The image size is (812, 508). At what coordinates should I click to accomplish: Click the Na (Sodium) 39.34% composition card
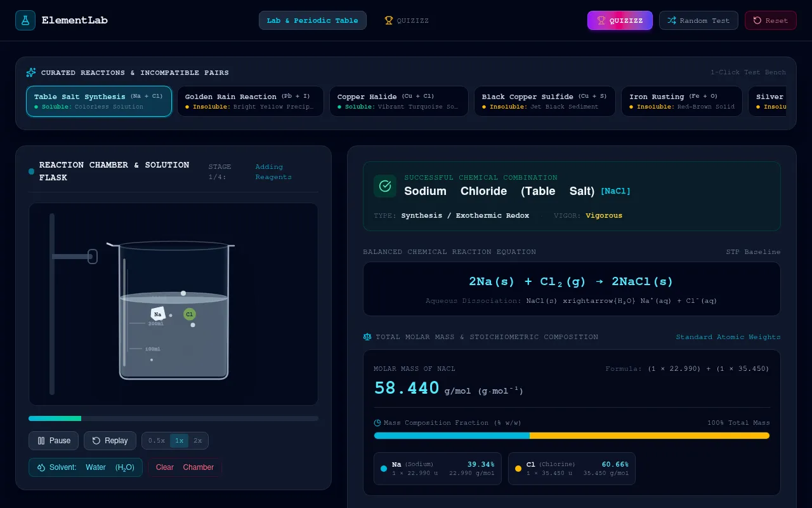click(438, 469)
